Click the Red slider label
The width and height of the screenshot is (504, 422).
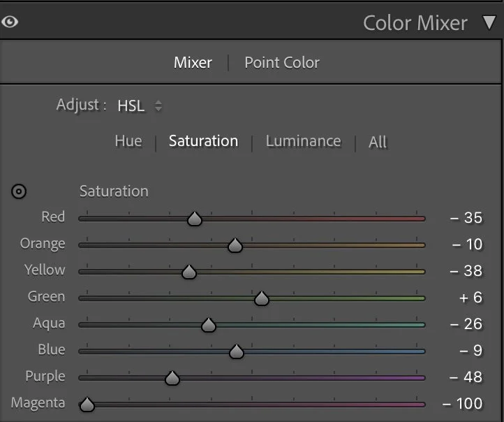(x=53, y=217)
